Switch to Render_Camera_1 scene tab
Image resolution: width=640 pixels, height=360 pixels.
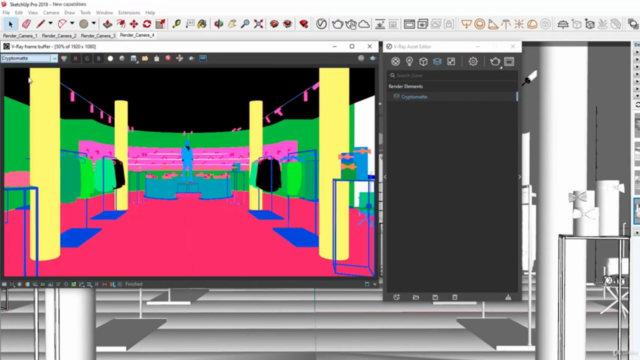(x=20, y=36)
